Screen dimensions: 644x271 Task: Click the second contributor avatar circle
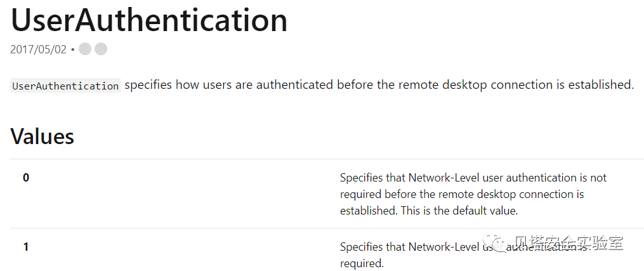pos(101,49)
